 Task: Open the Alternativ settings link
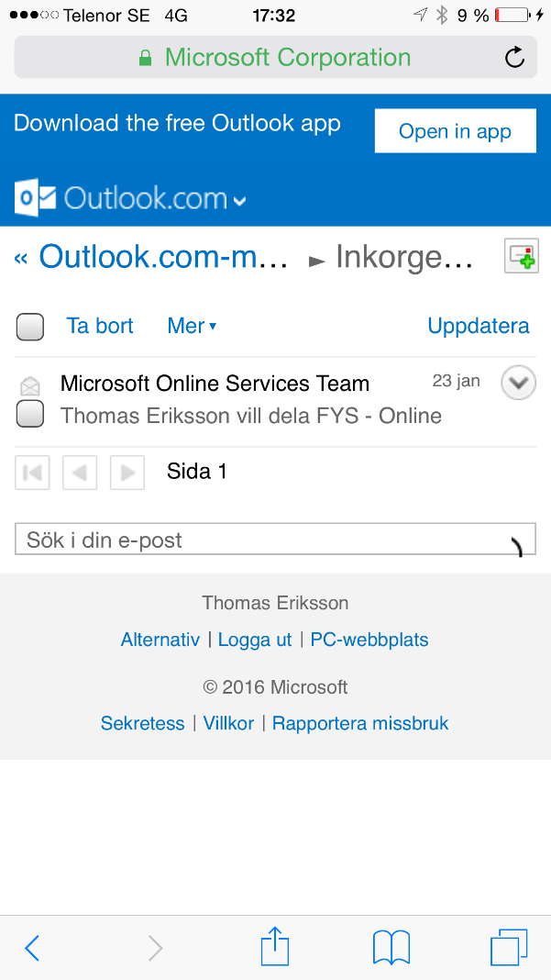[x=160, y=640]
